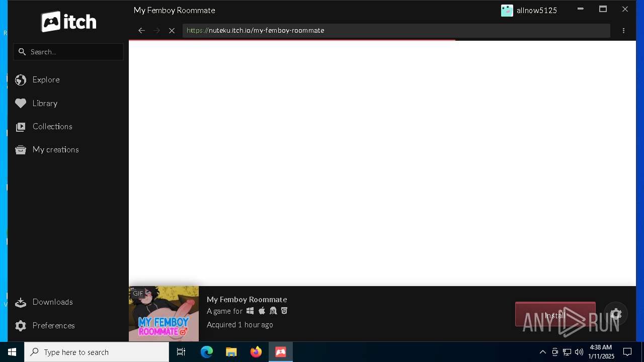Click the volume speaker tray icon
This screenshot has height=362, width=644.
pos(579,352)
